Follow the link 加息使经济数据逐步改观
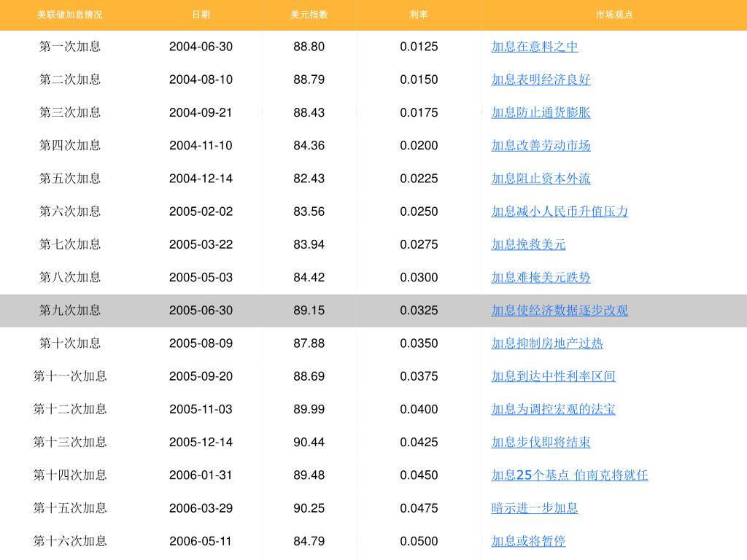Image resolution: width=747 pixels, height=560 pixels. [x=560, y=311]
